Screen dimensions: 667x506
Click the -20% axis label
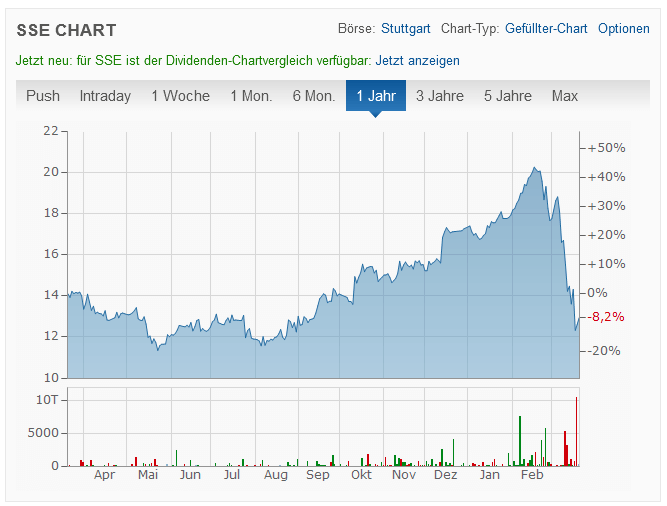pos(604,351)
